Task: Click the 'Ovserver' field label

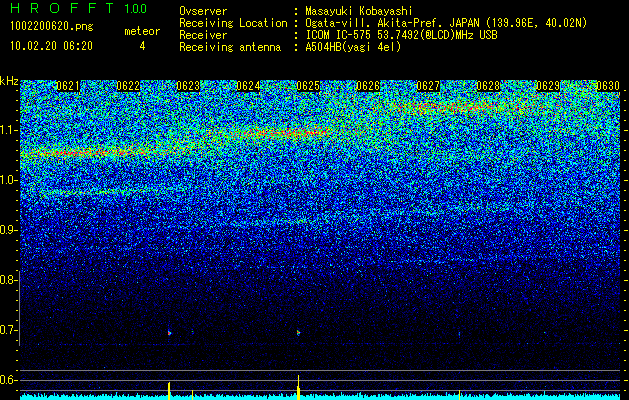Action: [203, 11]
